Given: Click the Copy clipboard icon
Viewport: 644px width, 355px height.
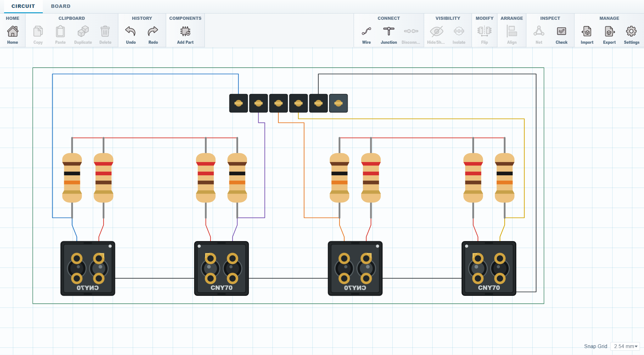Looking at the screenshot, I should point(38,31).
